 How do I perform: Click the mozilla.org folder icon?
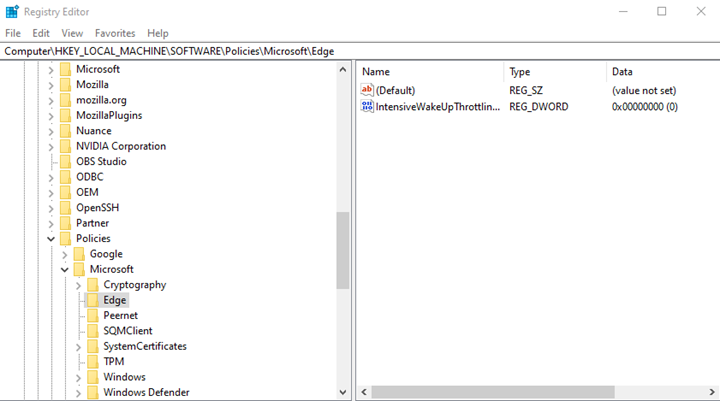click(x=66, y=100)
